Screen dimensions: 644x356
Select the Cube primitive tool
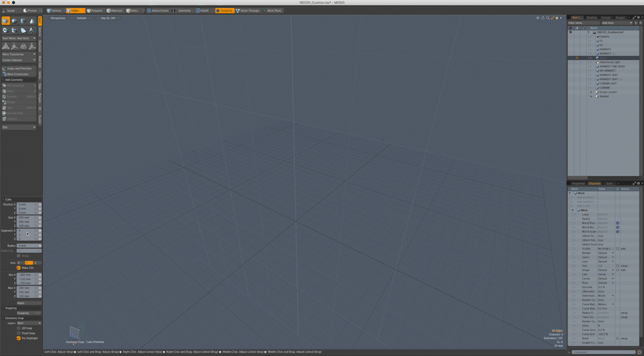(5, 21)
